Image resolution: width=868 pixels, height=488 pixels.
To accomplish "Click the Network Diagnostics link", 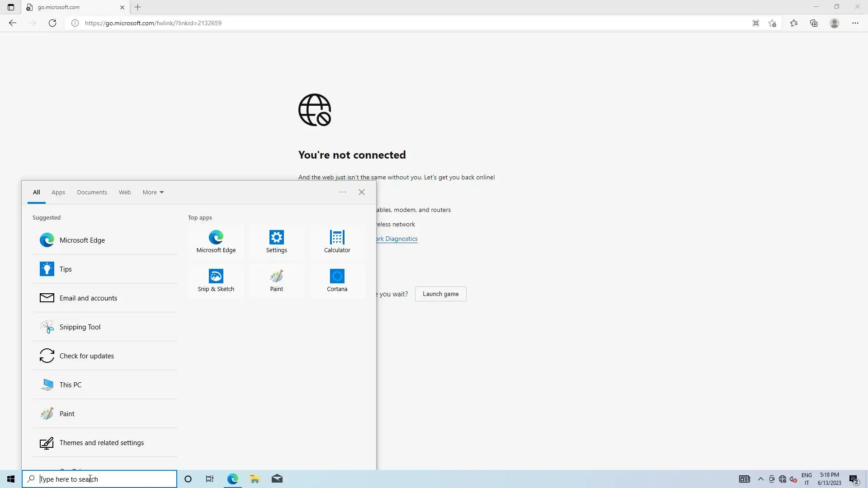I will coord(397,239).
